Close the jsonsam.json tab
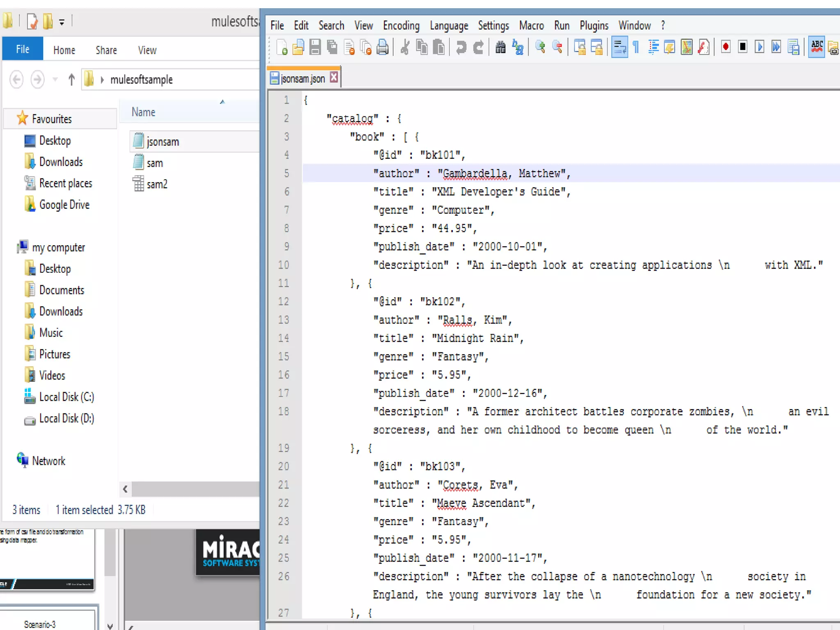This screenshot has width=840, height=630. pos(334,78)
